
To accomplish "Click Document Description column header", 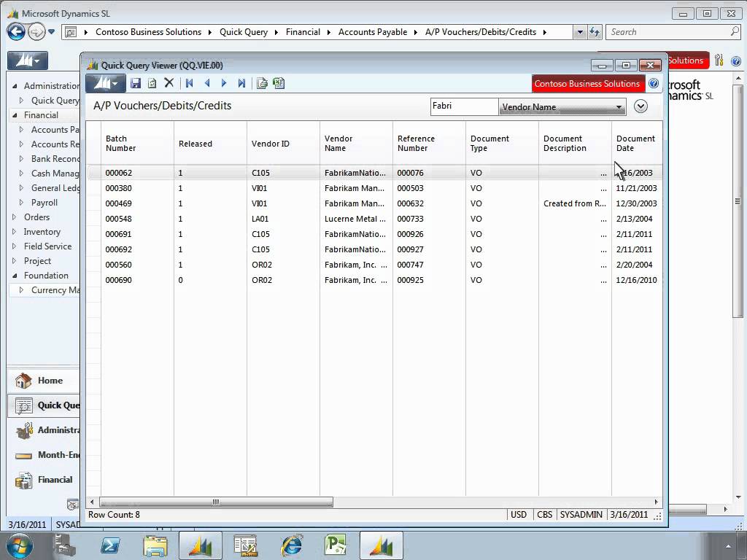I will (x=575, y=144).
